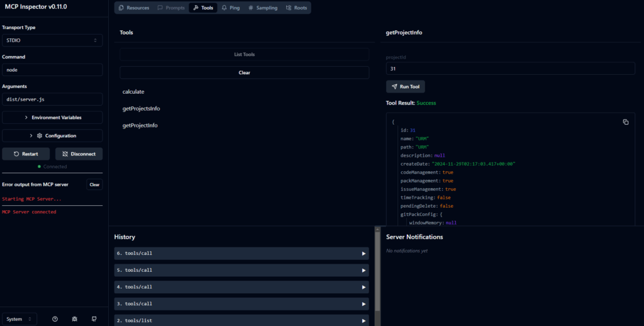Click the No notifications yet text
This screenshot has height=326, width=644.
point(407,250)
